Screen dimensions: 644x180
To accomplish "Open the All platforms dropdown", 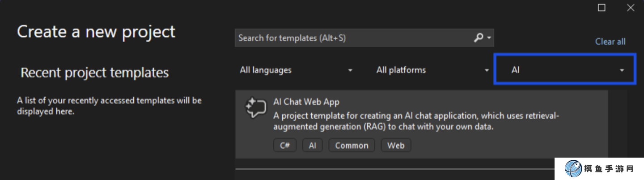I will click(432, 70).
